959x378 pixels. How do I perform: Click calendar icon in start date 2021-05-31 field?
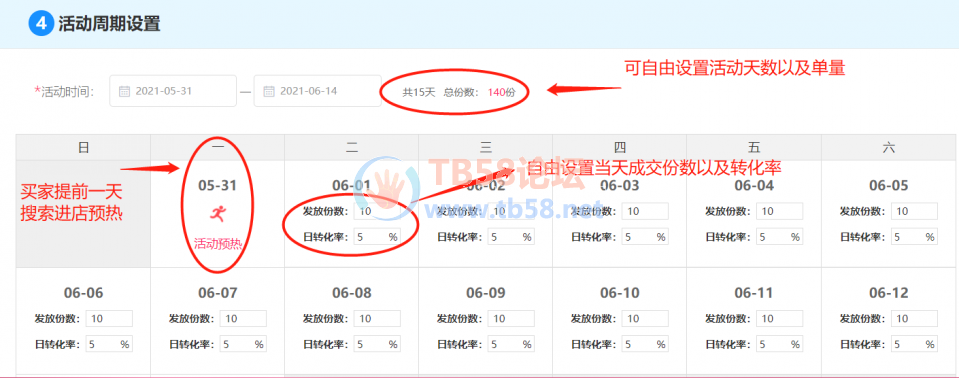click(124, 91)
